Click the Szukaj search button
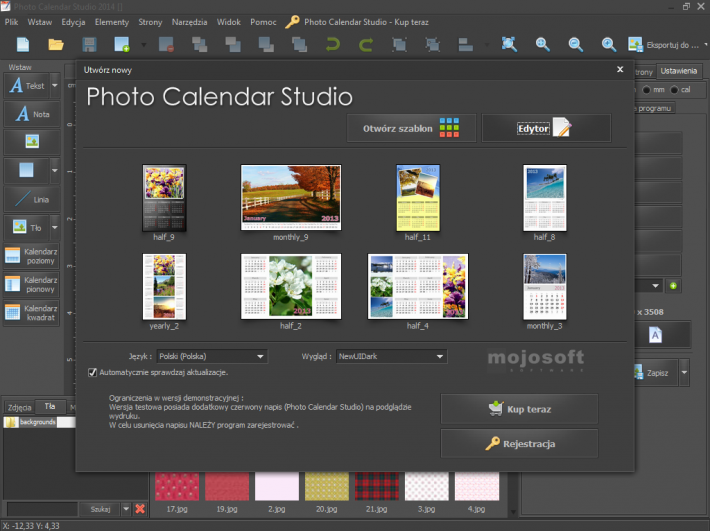This screenshot has height=531, width=710. click(100, 509)
